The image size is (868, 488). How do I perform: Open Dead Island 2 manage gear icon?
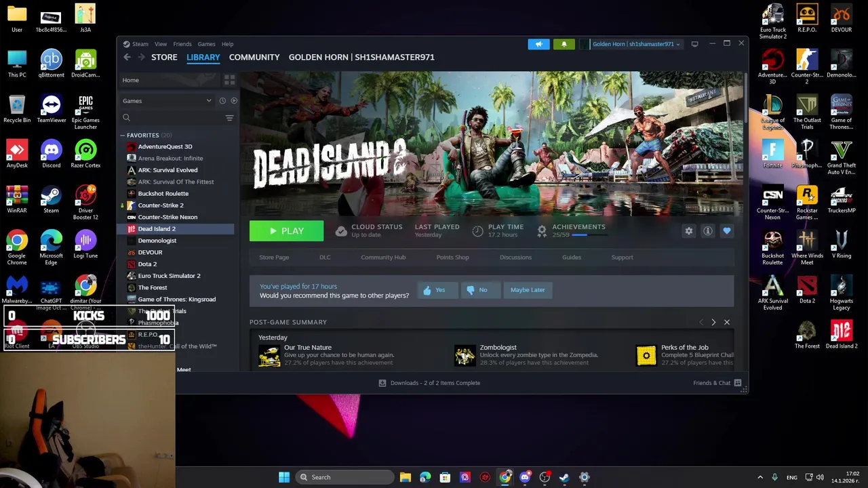click(x=689, y=231)
